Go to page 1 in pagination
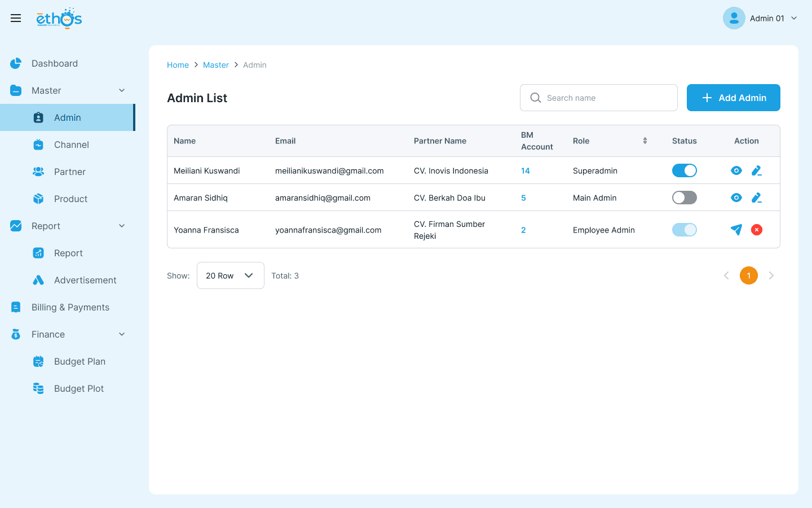 click(749, 275)
